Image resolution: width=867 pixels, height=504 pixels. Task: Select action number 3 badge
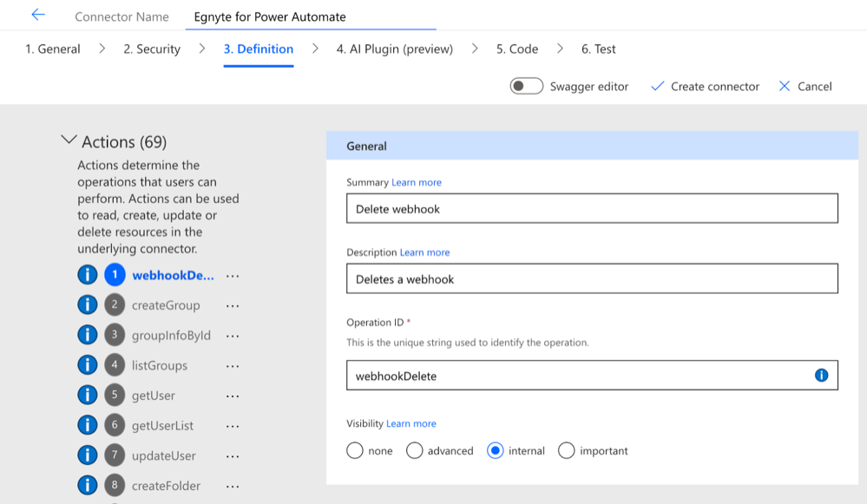115,335
